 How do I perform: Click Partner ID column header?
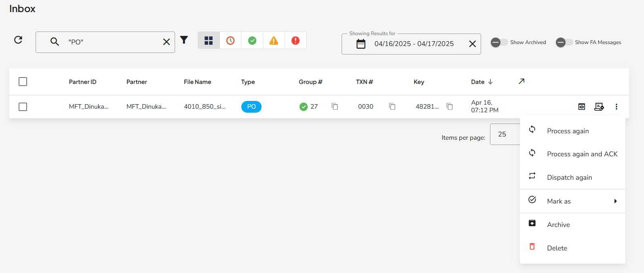[x=82, y=82]
